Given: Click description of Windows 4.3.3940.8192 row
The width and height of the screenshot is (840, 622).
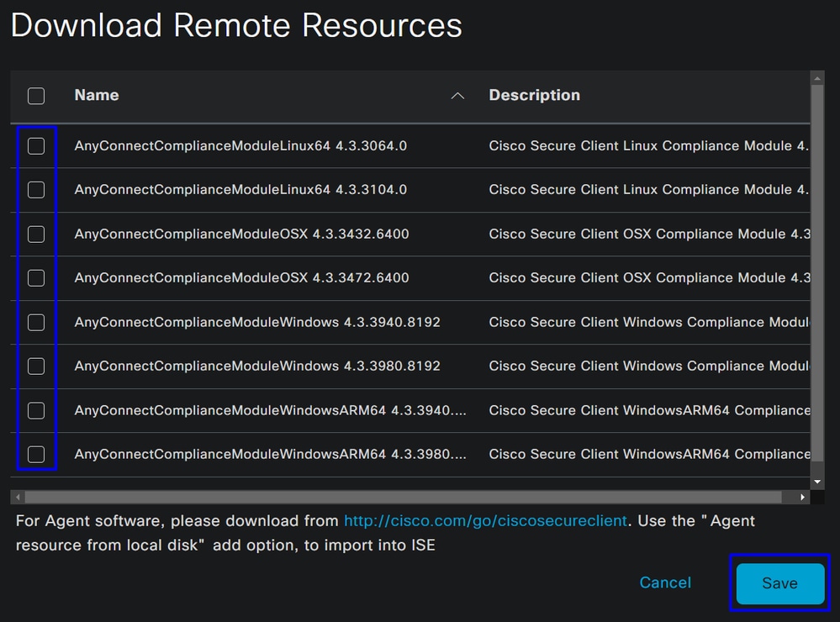Looking at the screenshot, I should [x=649, y=323].
